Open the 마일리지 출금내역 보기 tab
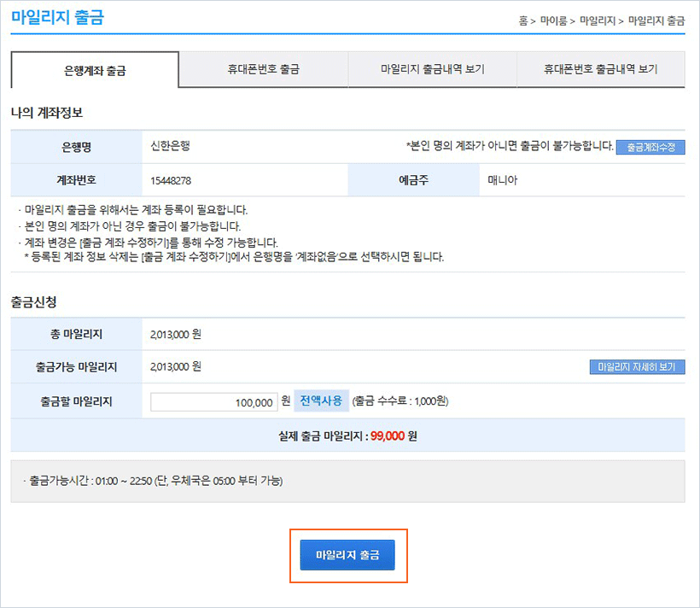 pos(432,69)
